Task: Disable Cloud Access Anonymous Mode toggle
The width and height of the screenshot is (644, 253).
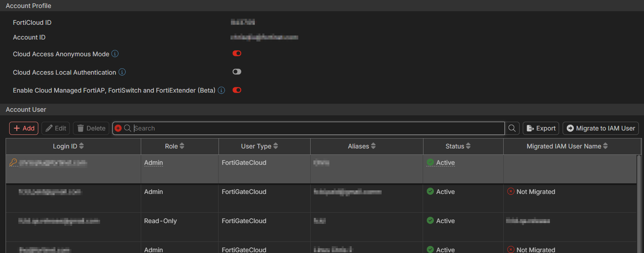Action: tap(237, 53)
